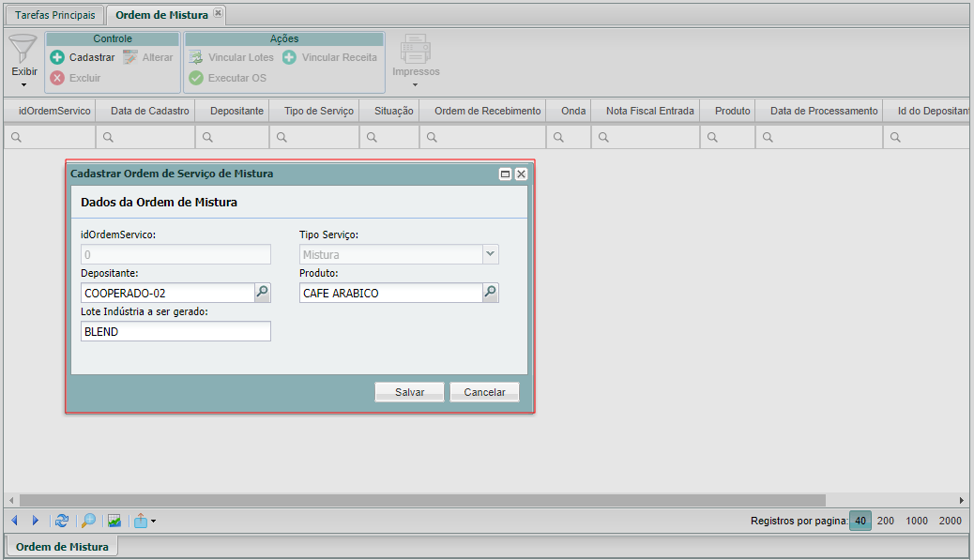
Task: Filter the Situação column search field
Action: (x=389, y=137)
